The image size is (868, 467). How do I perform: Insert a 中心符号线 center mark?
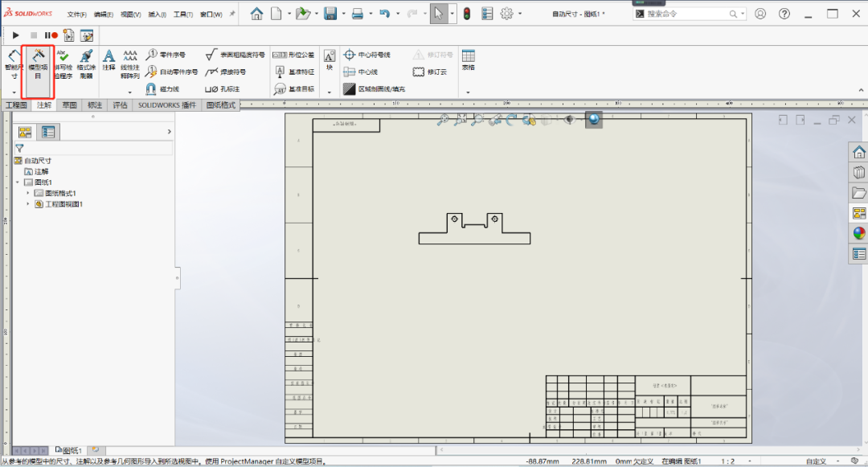366,54
